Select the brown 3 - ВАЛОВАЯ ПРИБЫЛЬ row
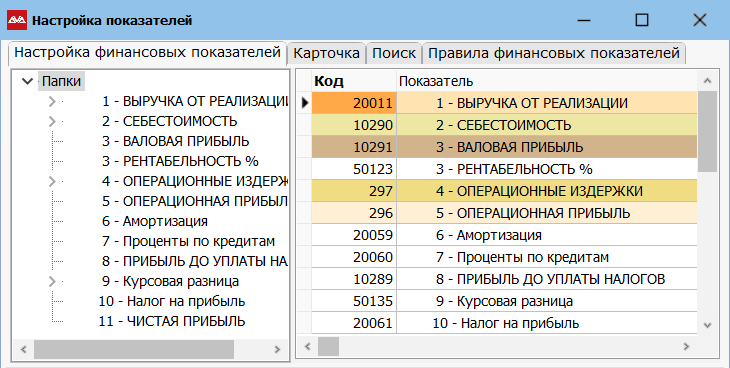This screenshot has height=368, width=730. tap(504, 147)
